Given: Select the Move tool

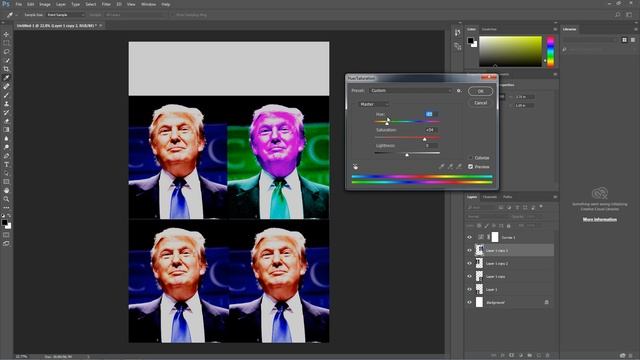Looking at the screenshot, I should point(6,35).
